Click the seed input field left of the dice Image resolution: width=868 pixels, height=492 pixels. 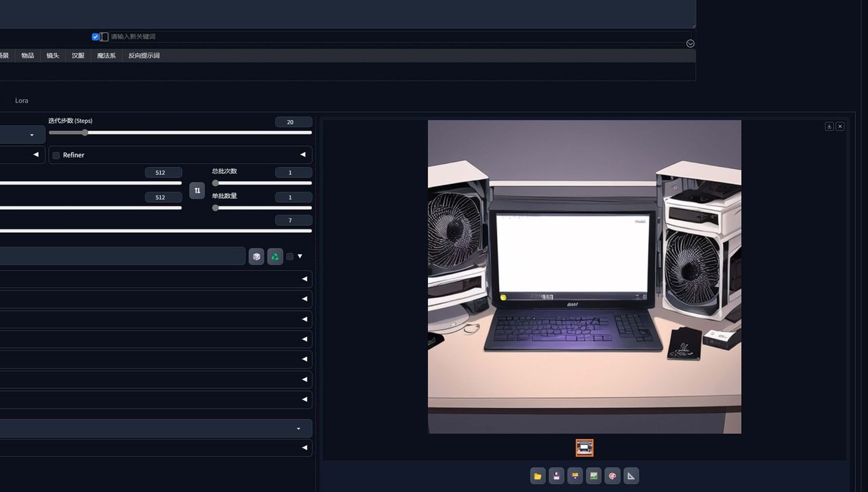123,256
